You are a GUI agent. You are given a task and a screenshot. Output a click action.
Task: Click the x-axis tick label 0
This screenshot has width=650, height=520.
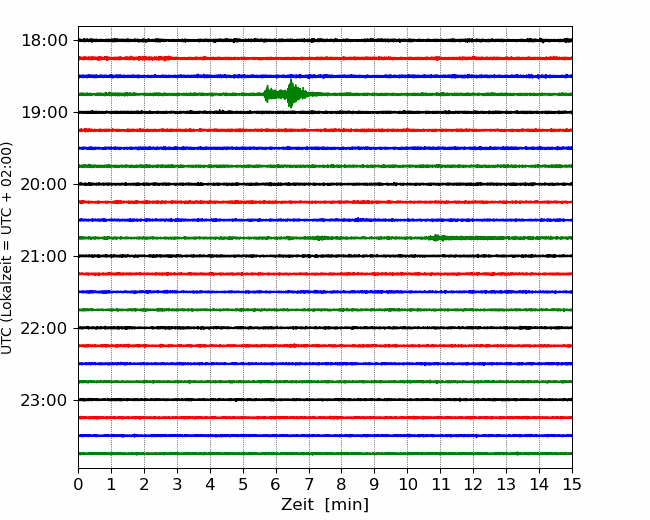(78, 484)
